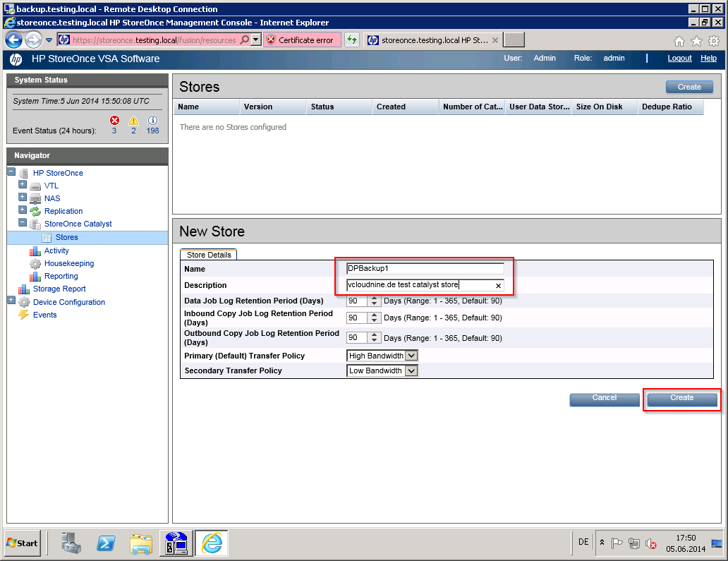This screenshot has width=728, height=561.
Task: Open Housekeeping in the Navigator tree
Action: (69, 263)
